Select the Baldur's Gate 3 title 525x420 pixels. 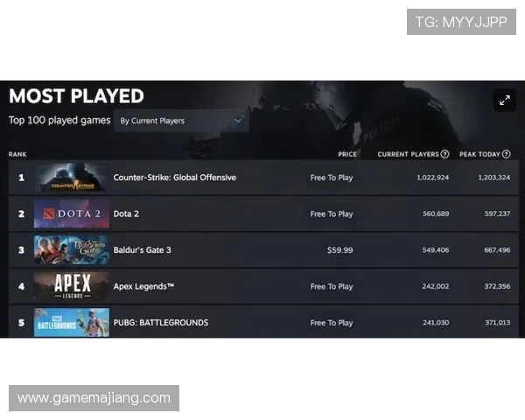[143, 250]
